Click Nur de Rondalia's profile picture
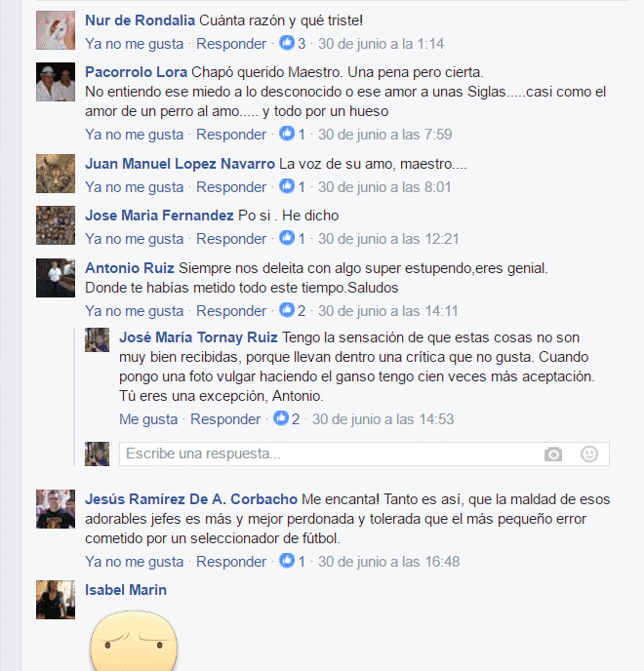Image resolution: width=644 pixels, height=671 pixels. (56, 30)
